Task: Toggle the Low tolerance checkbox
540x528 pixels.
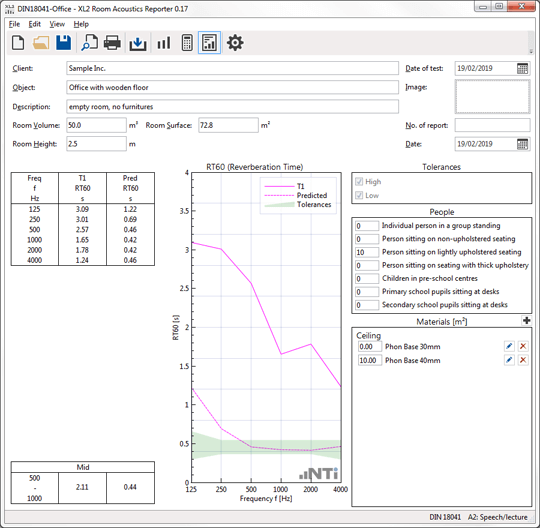Action: tap(359, 195)
